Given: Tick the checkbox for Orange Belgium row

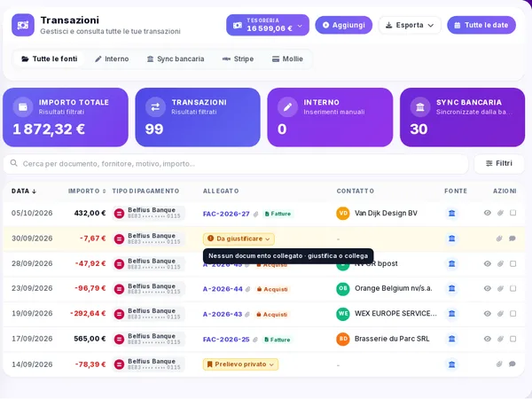Looking at the screenshot, I should pyautogui.click(x=513, y=288).
